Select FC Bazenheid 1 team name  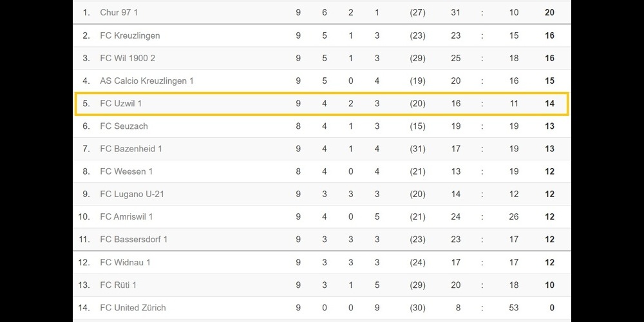tap(131, 149)
